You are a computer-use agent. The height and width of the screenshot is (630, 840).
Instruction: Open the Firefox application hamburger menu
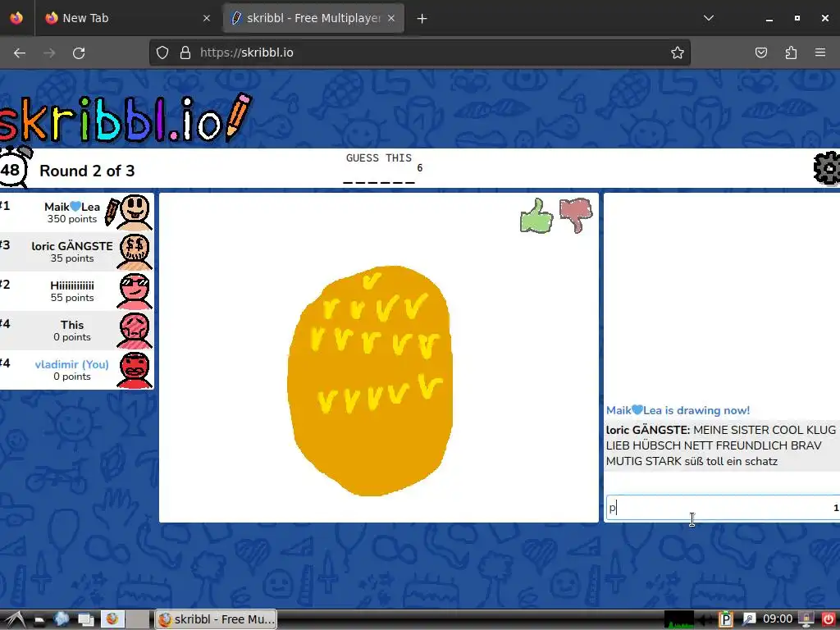click(820, 52)
